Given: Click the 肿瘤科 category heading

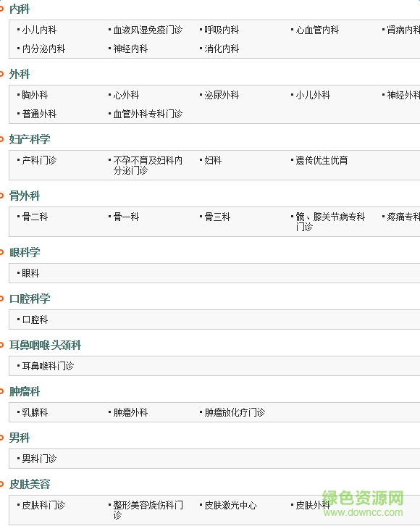Looking at the screenshot, I should coord(25,391).
